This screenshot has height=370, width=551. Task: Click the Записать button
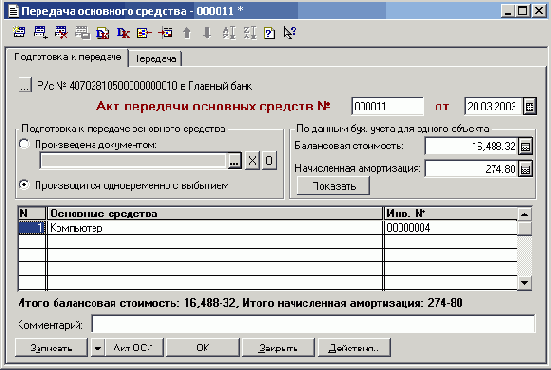[x=51, y=348]
